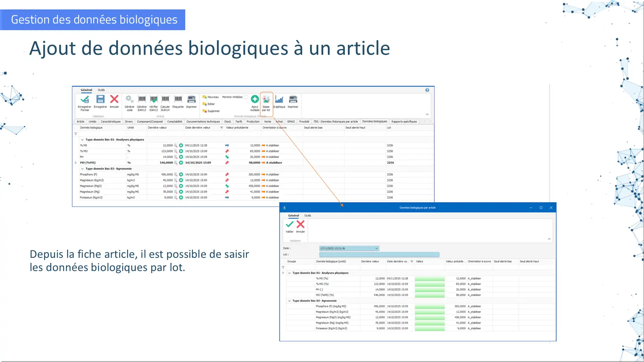The image size is (644, 362).
Task: Collapse the 01- Analyses physiques group in article grid
Action: click(82, 140)
